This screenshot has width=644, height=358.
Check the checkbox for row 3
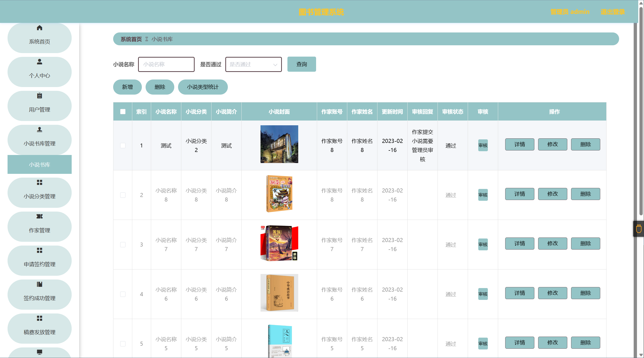pos(123,245)
